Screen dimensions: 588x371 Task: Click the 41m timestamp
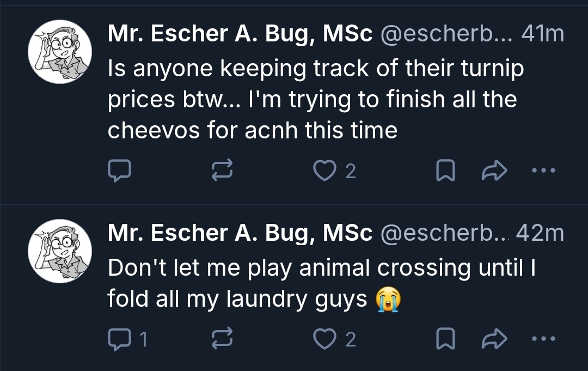(x=542, y=34)
